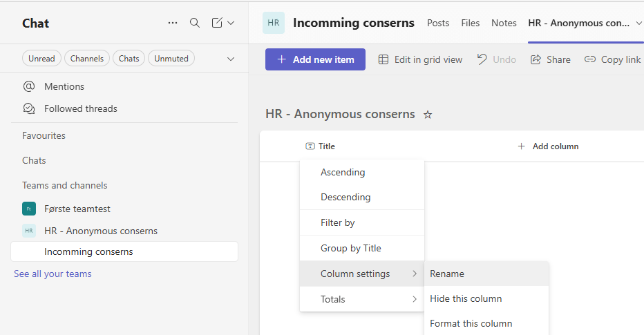644x335 pixels.
Task: Open Mentions from the @ icon row
Action: [64, 86]
